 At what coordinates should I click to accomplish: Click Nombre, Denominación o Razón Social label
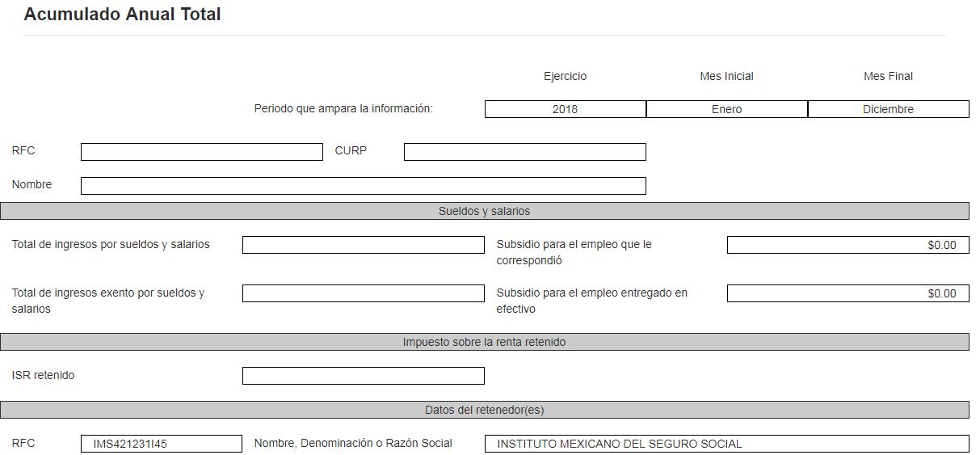click(x=353, y=443)
